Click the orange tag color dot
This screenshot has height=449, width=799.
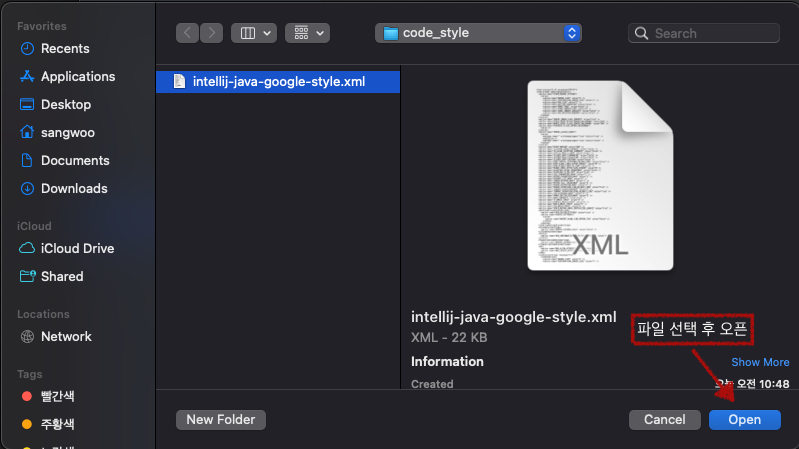[27, 424]
